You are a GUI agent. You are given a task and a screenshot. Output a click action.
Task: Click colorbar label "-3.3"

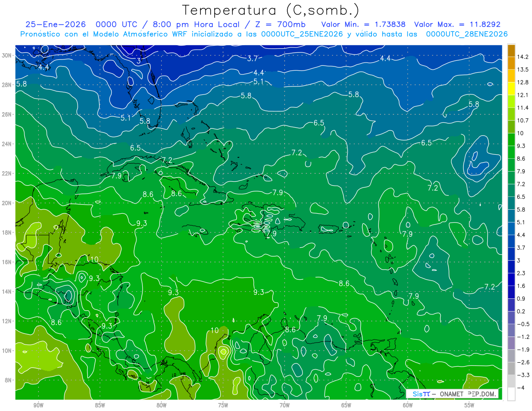tap(523, 375)
